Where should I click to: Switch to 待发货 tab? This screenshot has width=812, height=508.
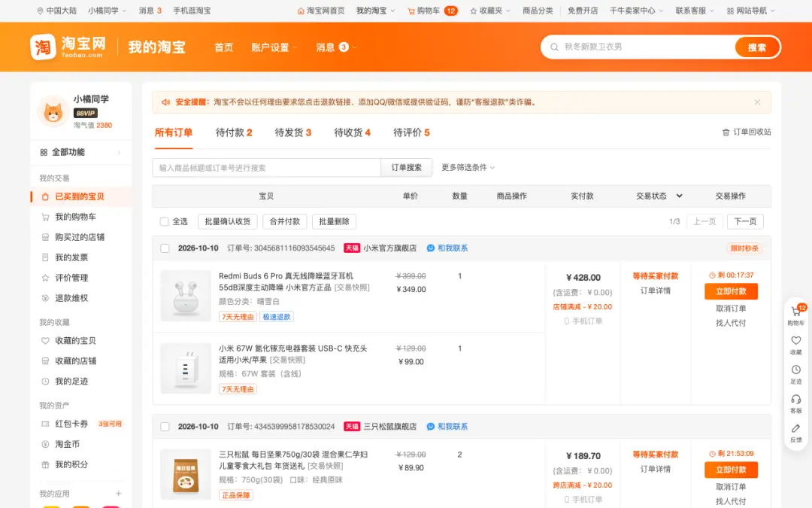coord(292,132)
